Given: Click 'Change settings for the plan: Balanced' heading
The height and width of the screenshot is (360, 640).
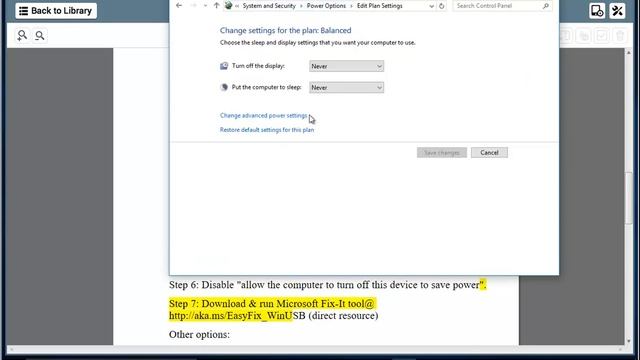Looking at the screenshot, I should click(x=285, y=30).
